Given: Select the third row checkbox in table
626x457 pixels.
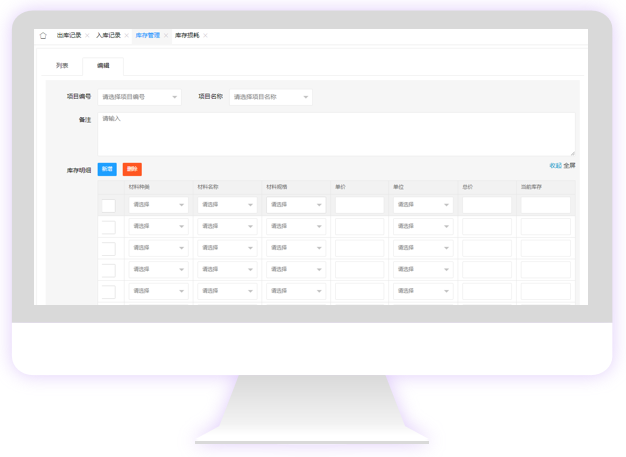Looking at the screenshot, I should pyautogui.click(x=108, y=248).
